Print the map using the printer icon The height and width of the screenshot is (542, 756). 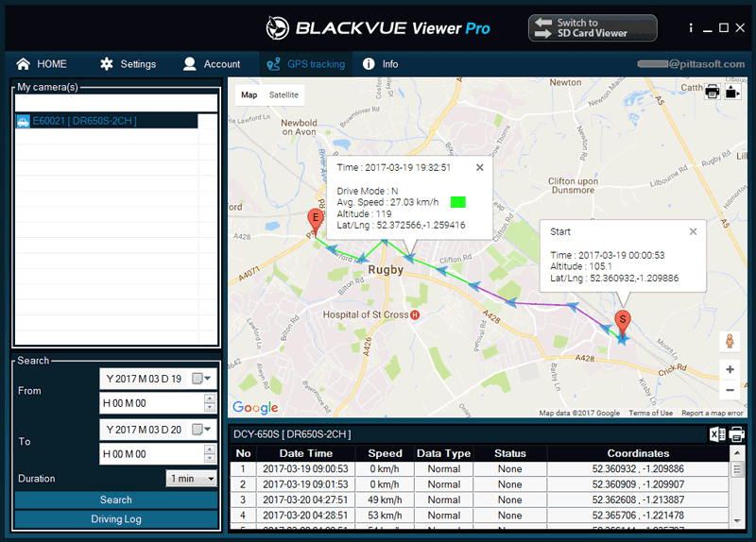(x=713, y=92)
